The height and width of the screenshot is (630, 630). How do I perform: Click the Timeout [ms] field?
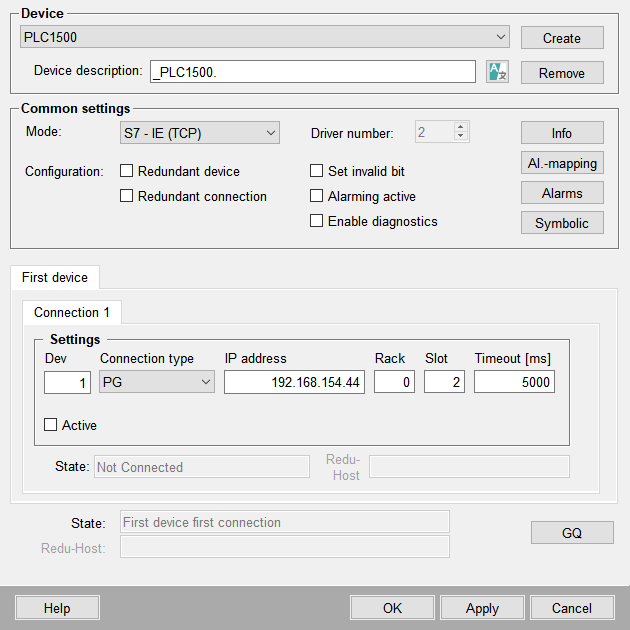[x=514, y=382]
